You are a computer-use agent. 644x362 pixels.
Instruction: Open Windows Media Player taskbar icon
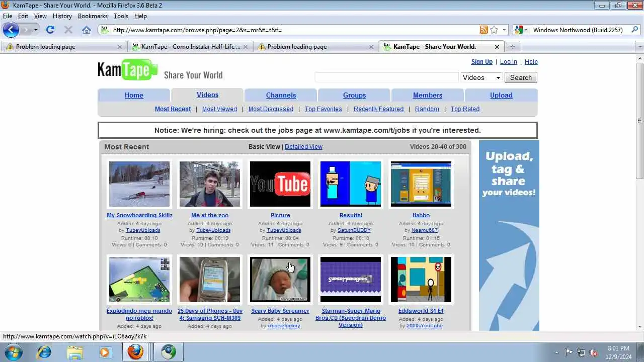coord(105,352)
